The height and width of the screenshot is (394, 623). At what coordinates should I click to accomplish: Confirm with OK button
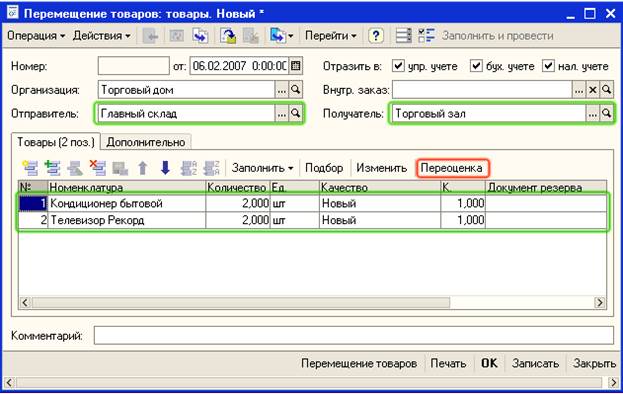pyautogui.click(x=490, y=363)
